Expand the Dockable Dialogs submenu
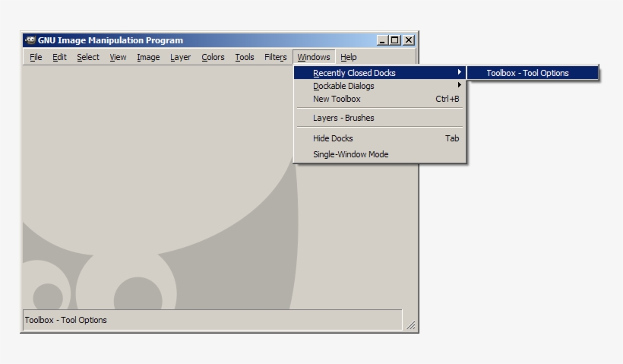Viewport: 623px width, 364px height. click(379, 86)
